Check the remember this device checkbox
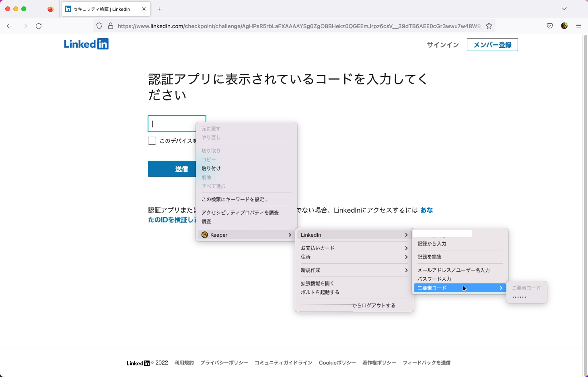The width and height of the screenshot is (588, 377). tap(152, 141)
